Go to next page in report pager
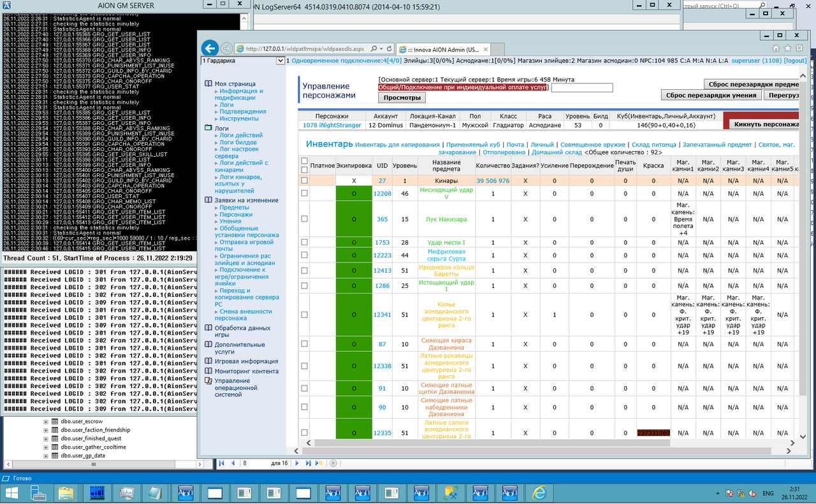The height and width of the screenshot is (504, 816). (298, 463)
